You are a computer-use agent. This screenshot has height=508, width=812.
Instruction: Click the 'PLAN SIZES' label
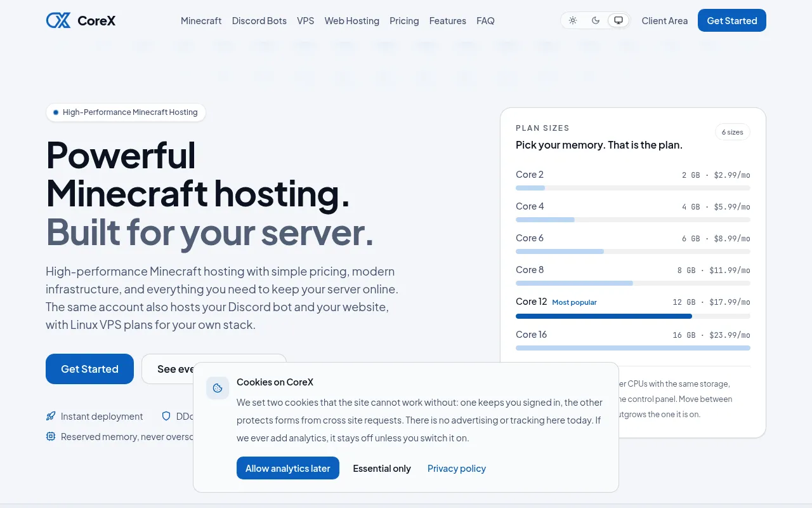(x=542, y=128)
